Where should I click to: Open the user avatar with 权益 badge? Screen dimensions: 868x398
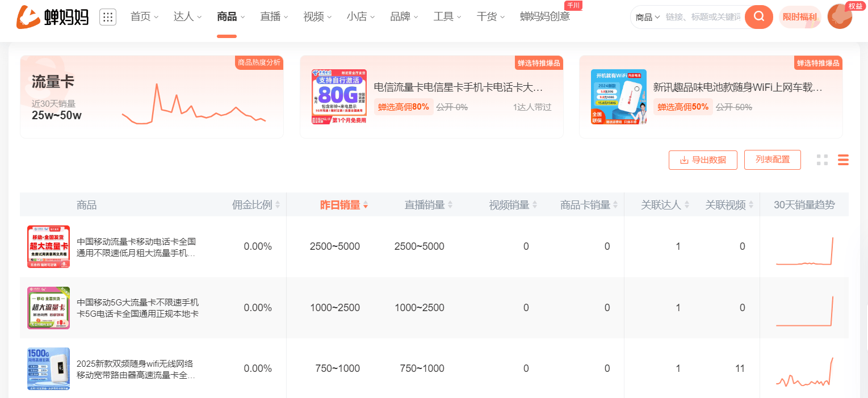840,17
